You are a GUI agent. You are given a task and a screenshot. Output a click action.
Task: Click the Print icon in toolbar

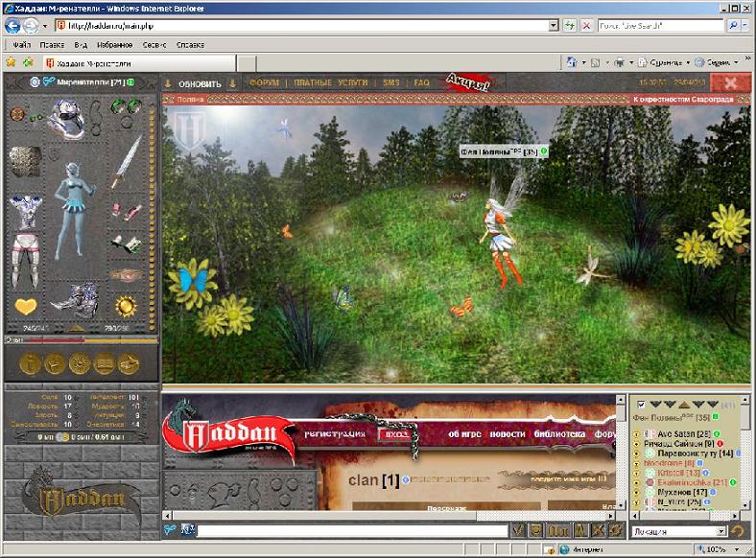pos(620,62)
